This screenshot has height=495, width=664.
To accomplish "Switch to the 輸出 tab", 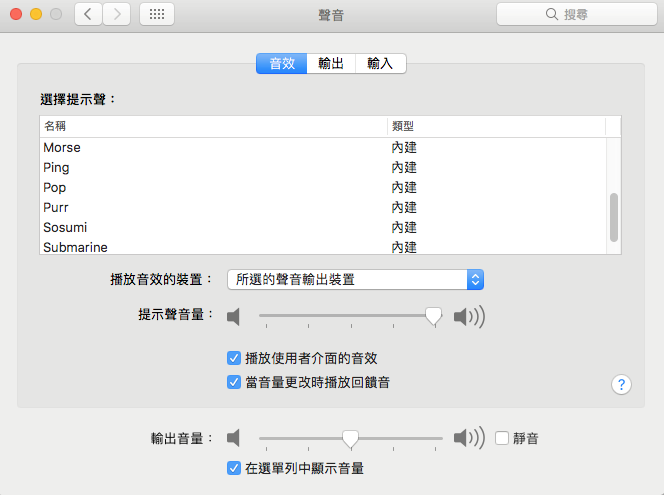I will (331, 64).
